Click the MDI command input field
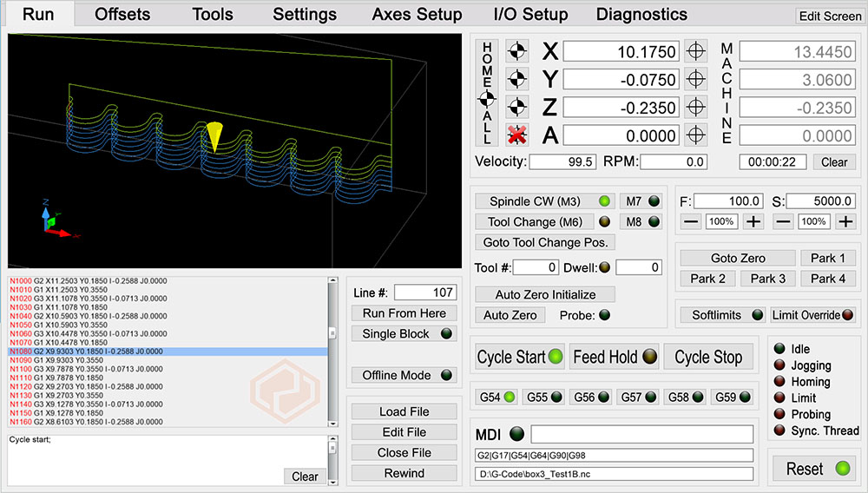 pyautogui.click(x=641, y=434)
